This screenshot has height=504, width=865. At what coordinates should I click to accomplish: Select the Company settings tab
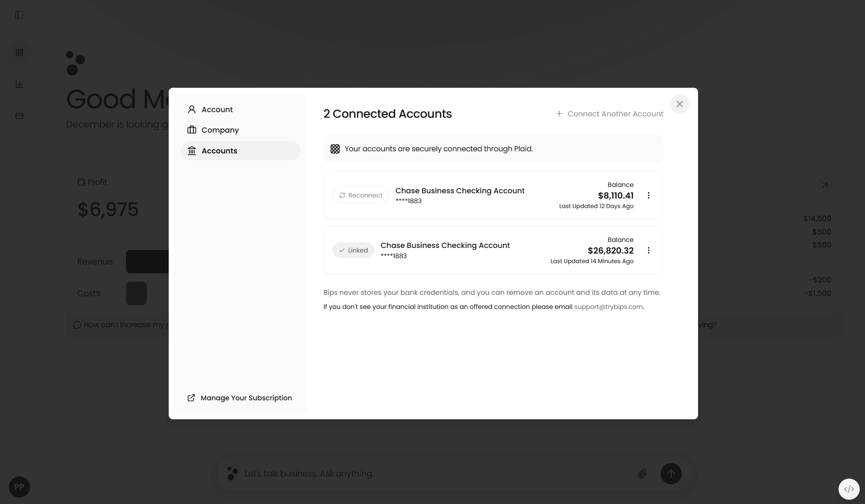[x=220, y=130]
